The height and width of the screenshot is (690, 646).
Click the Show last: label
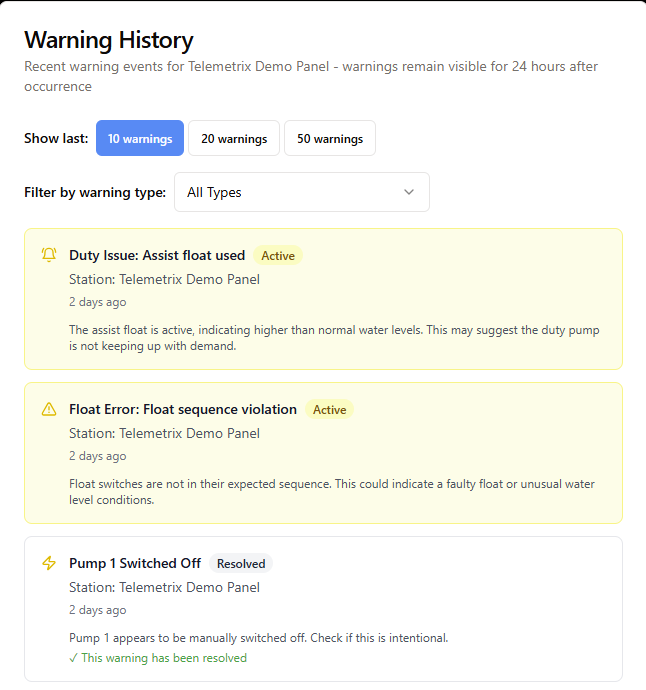pos(56,138)
